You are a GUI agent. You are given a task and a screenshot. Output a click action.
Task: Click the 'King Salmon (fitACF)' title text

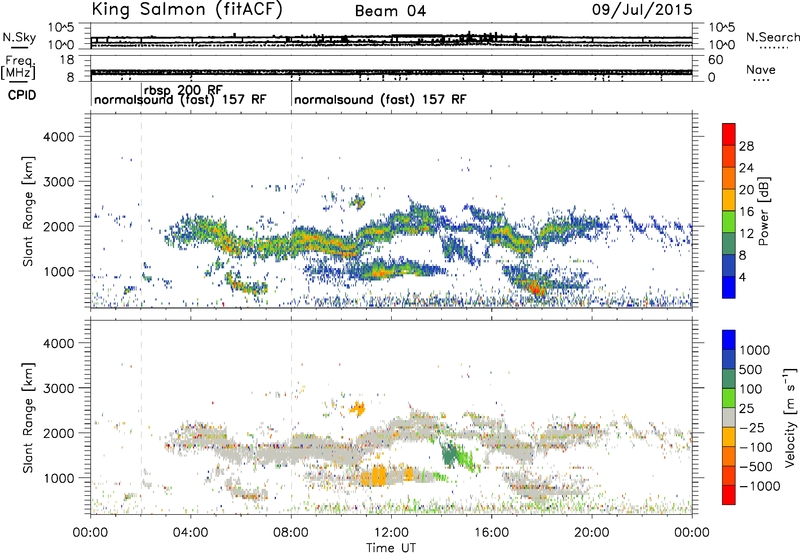tap(187, 10)
